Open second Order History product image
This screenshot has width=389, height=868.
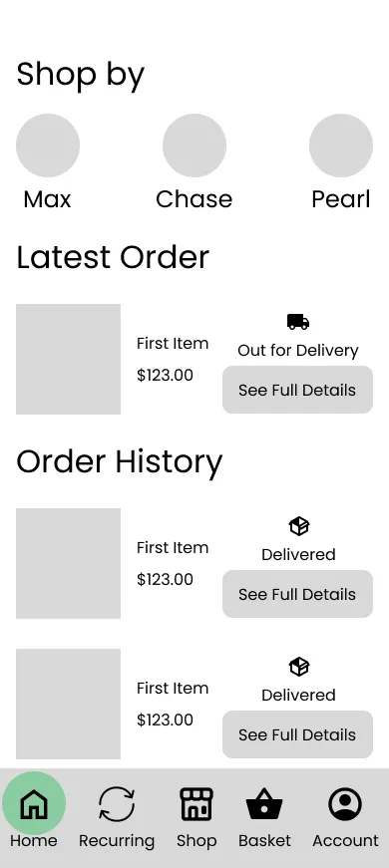point(68,704)
